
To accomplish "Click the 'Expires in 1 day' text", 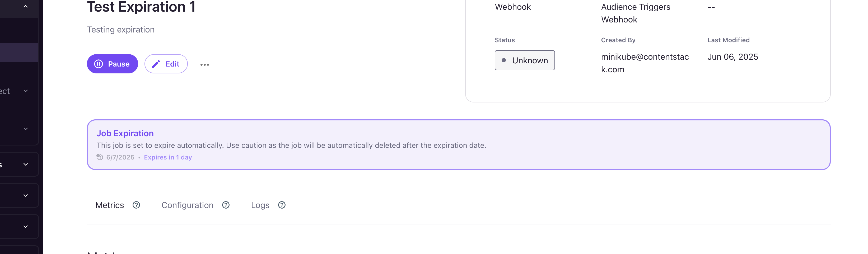I will point(168,157).
